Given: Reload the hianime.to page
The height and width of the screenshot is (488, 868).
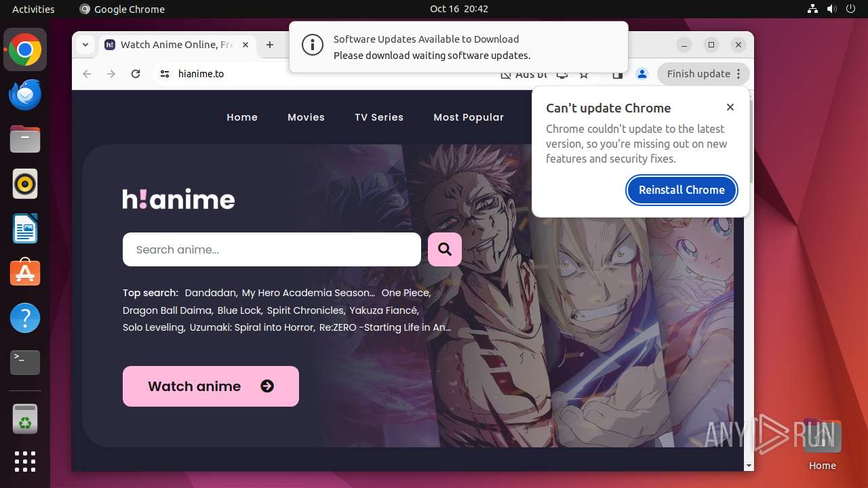Looking at the screenshot, I should click(136, 74).
